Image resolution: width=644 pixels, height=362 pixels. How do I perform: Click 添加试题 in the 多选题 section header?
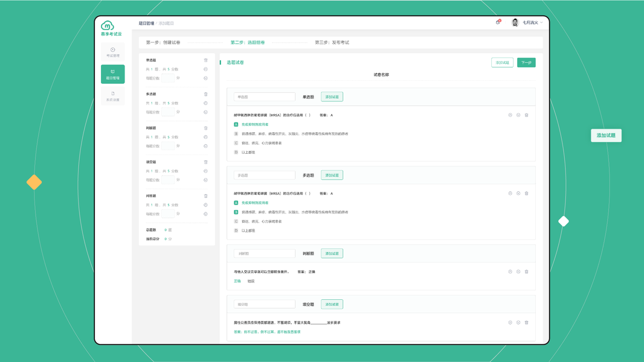[332, 176]
